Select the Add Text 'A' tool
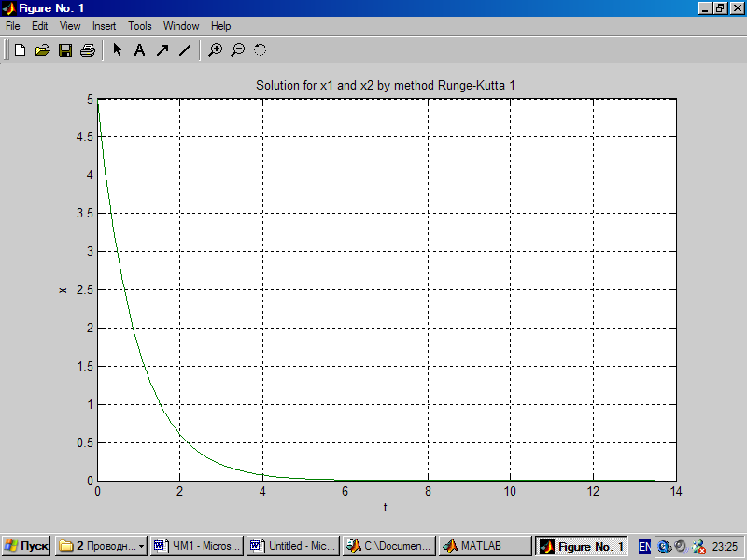Viewport: 747px width, 560px height. [139, 50]
